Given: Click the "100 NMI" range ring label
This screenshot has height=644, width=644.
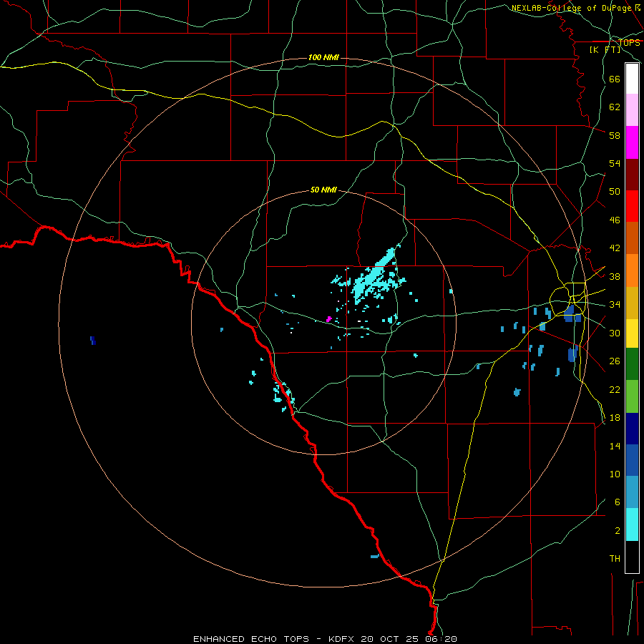Looking at the screenshot, I should pyautogui.click(x=323, y=57).
